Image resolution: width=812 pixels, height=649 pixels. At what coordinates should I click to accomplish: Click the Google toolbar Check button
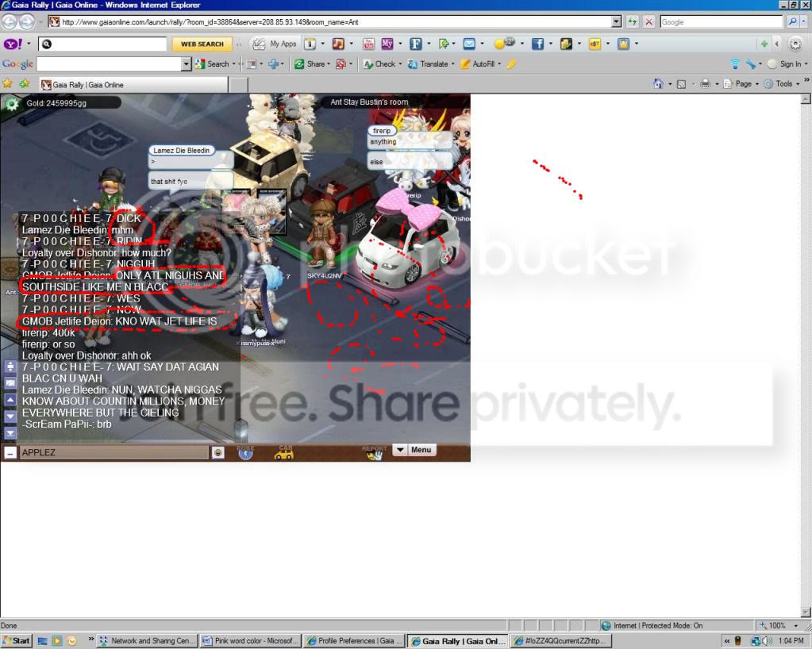click(380, 64)
